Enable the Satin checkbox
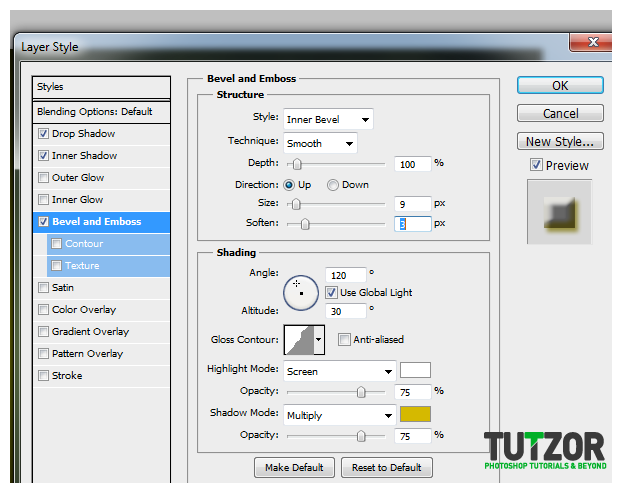The width and height of the screenshot is (622, 493). (43, 288)
